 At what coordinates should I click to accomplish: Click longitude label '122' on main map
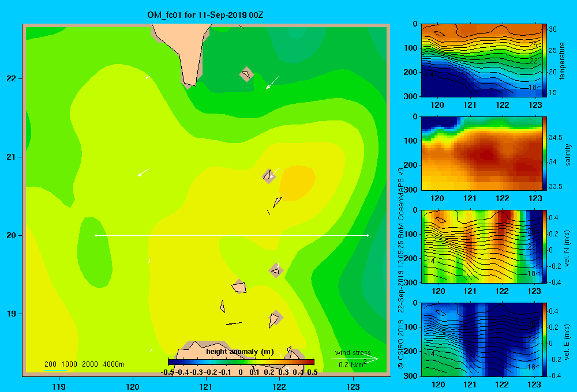(280, 386)
